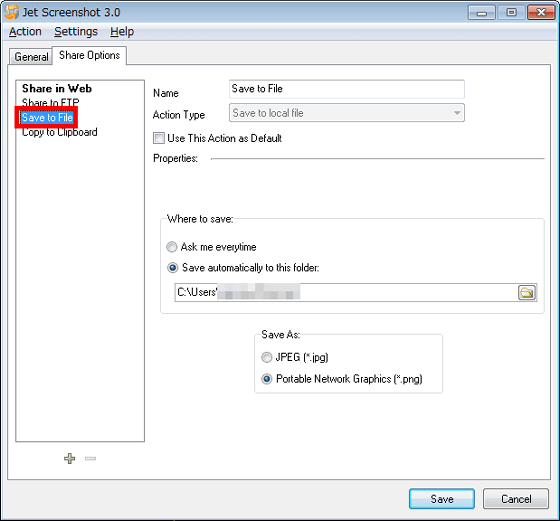Switch to the General tab
The image size is (560, 521).
pyautogui.click(x=31, y=57)
